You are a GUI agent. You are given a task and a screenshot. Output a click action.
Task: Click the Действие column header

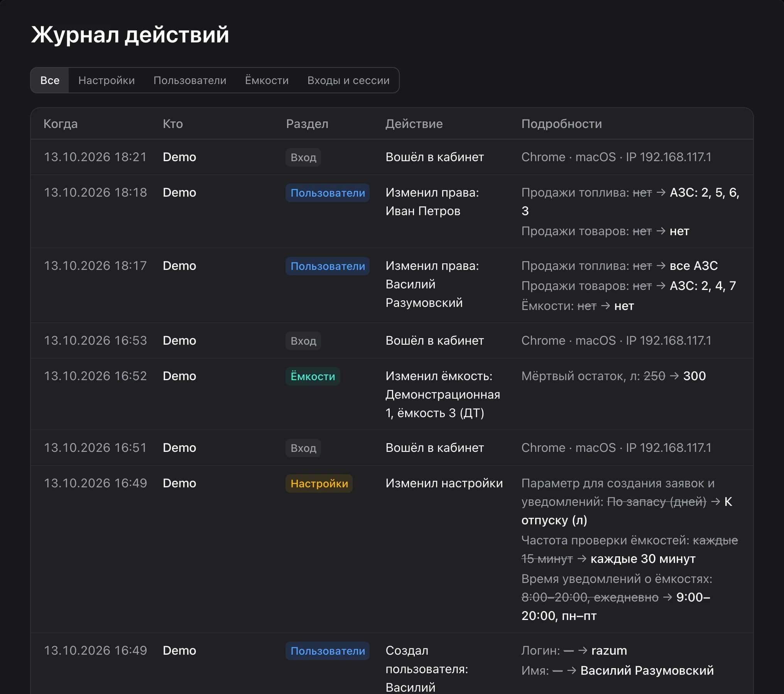pyautogui.click(x=414, y=124)
